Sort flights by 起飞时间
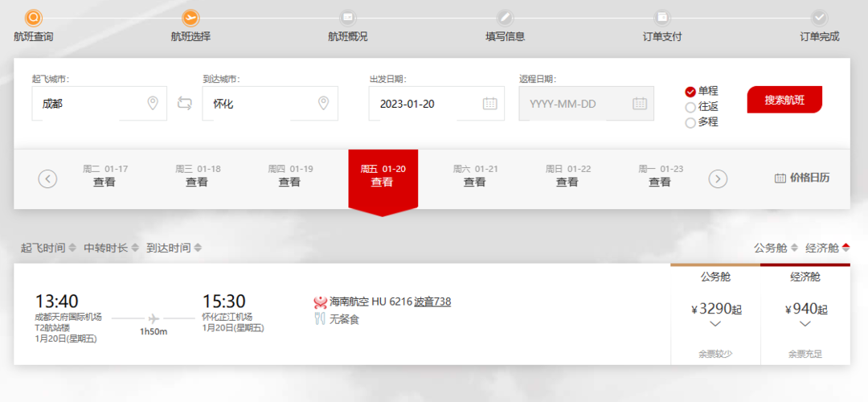This screenshot has width=868, height=402. pyautogui.click(x=48, y=248)
